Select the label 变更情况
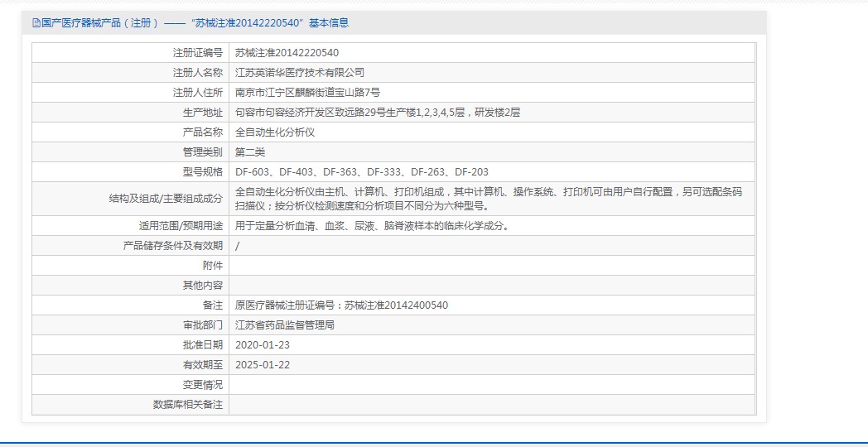Image resolution: width=868 pixels, height=447 pixels. click(203, 386)
